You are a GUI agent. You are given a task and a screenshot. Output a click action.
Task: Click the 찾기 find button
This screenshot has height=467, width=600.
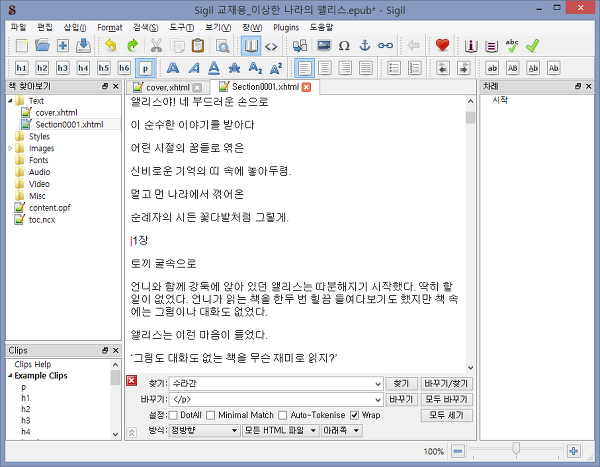click(401, 384)
